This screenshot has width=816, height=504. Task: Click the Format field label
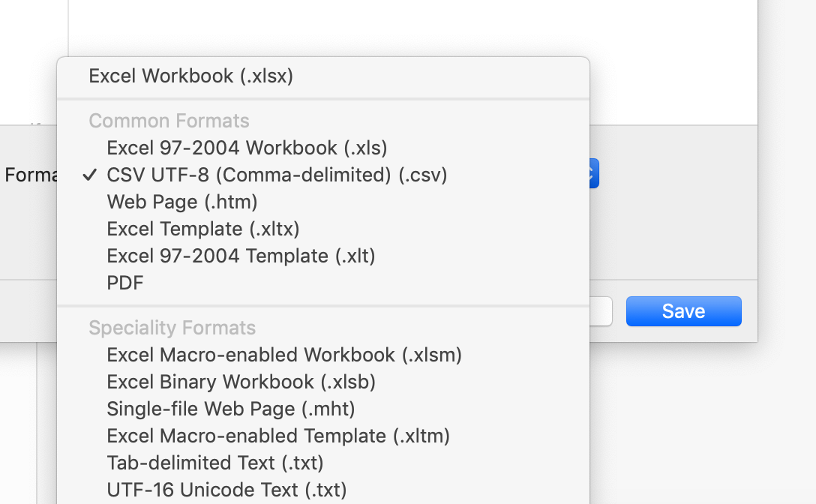click(30, 175)
